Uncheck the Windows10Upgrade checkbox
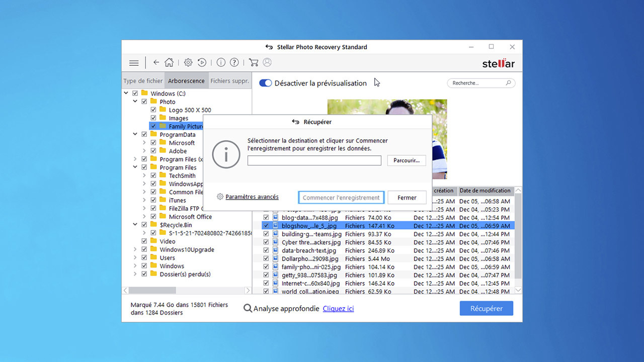Viewport: 644px width, 362px height. point(144,249)
